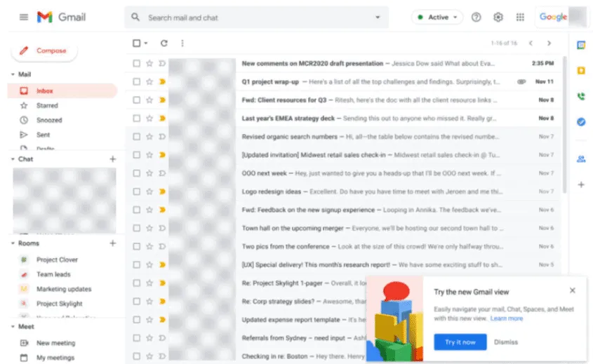Click into the Search mail and chat field
The height and width of the screenshot is (364, 593).
click(253, 18)
